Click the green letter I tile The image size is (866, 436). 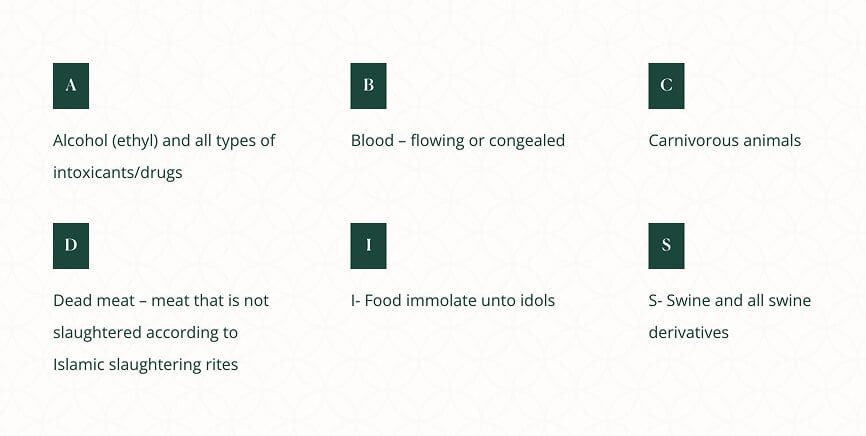coord(368,246)
